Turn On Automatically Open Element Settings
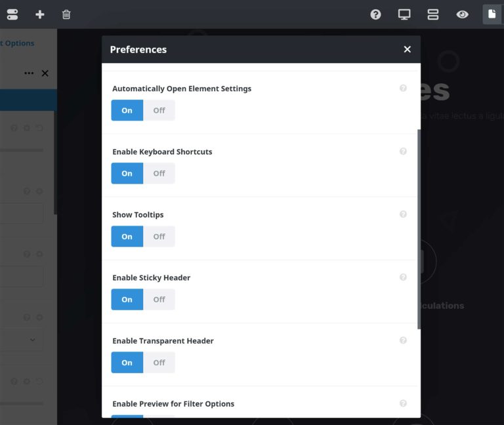504x425 pixels. [127, 110]
